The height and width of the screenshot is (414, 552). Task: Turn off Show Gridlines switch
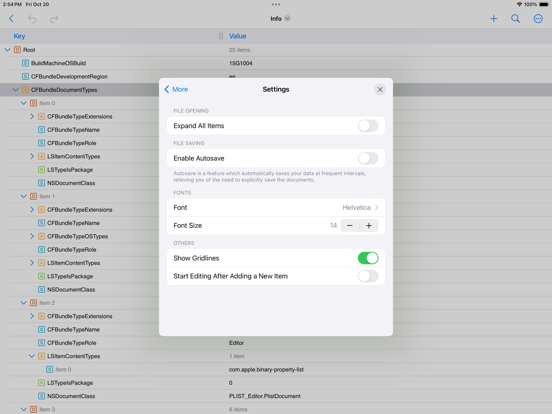(x=368, y=258)
